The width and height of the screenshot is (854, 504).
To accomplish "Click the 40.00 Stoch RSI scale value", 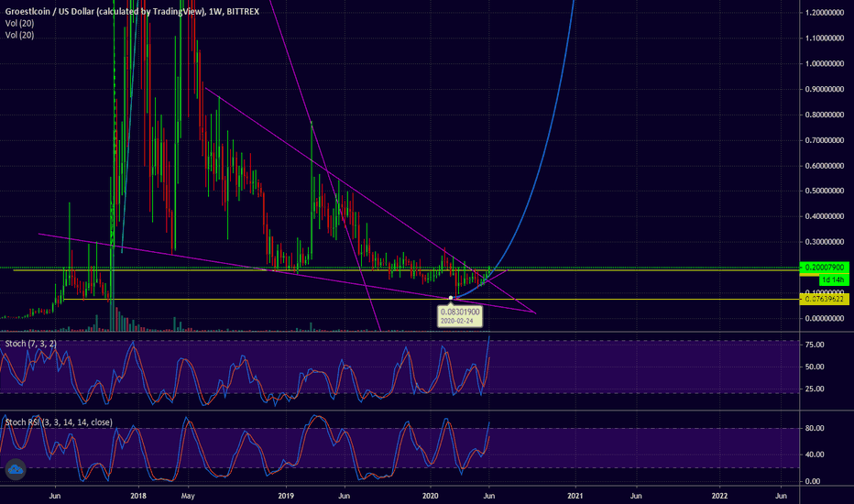I will (x=815, y=455).
